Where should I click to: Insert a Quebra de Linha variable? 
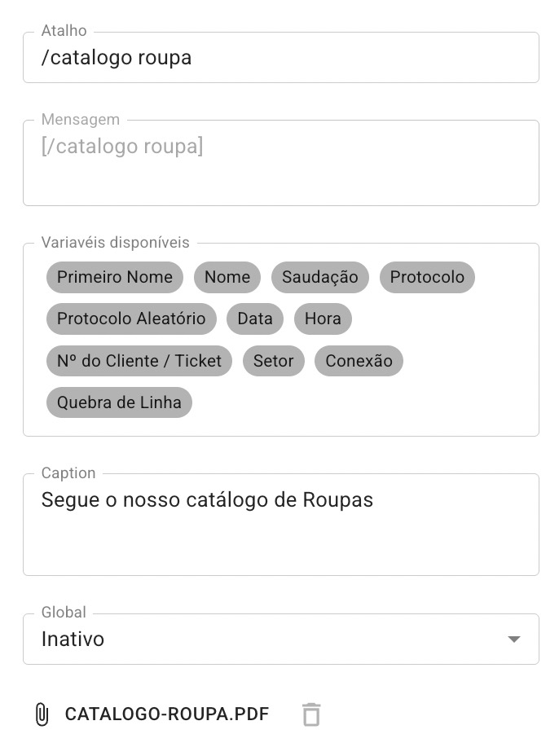[x=119, y=402]
